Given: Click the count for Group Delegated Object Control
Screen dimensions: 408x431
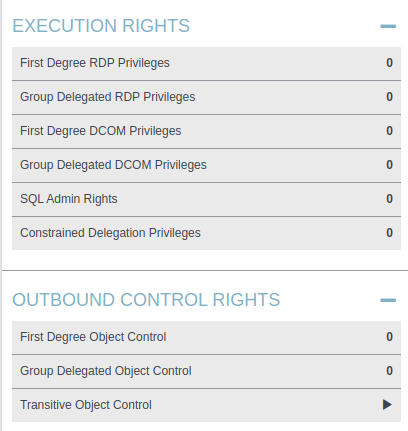Looking at the screenshot, I should (389, 371).
